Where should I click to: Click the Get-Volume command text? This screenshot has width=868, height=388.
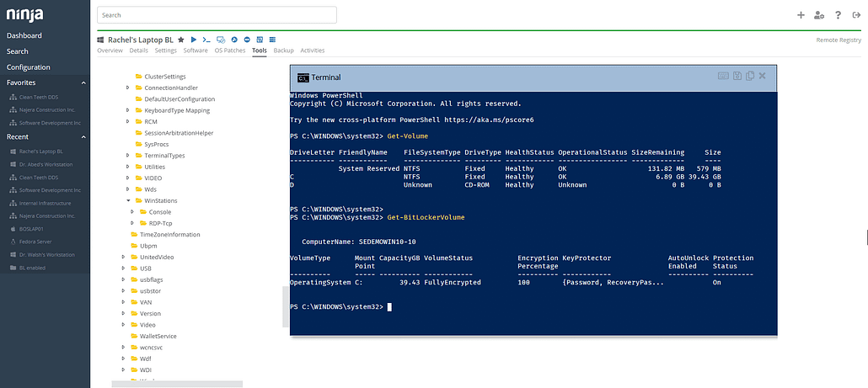coord(407,136)
